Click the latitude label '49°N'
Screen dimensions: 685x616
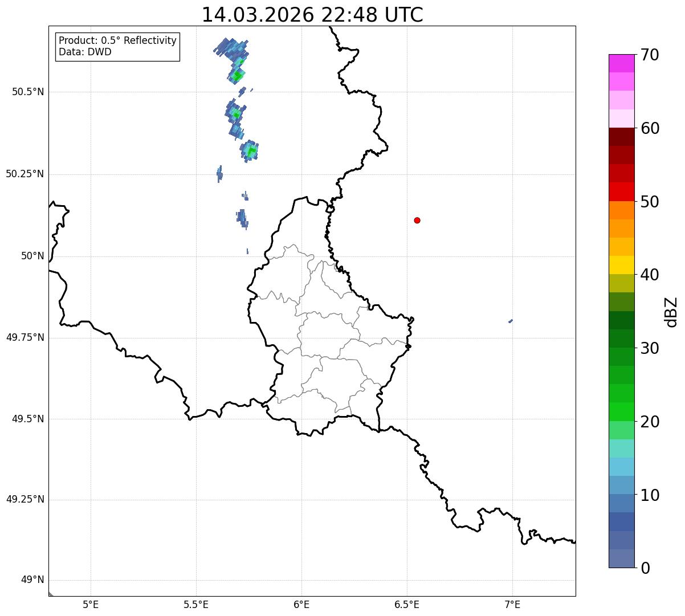tap(32, 580)
